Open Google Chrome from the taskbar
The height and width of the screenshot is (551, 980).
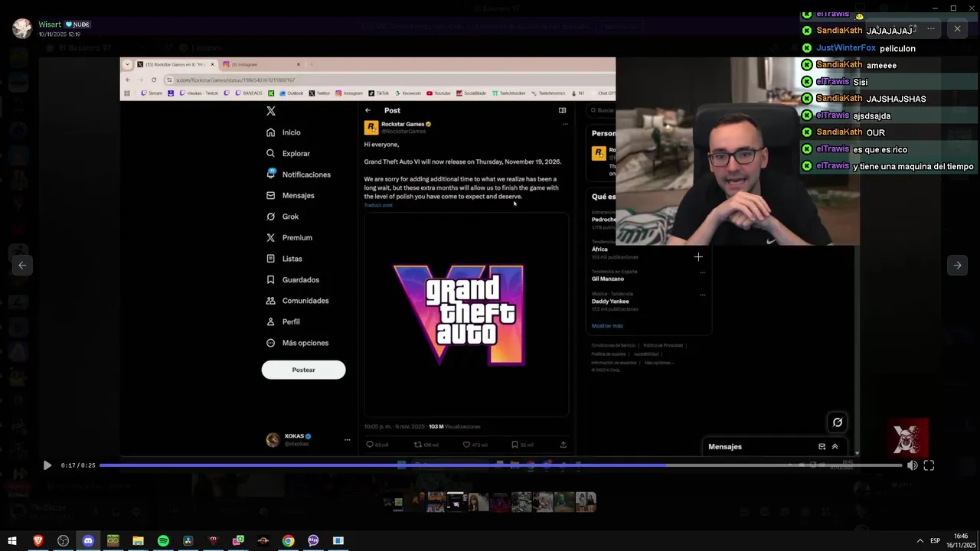(x=288, y=540)
